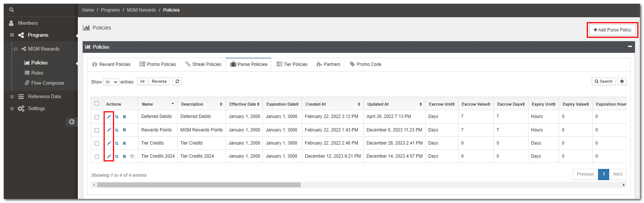The height and width of the screenshot is (203, 644).
Task: Open the Promo Code tab
Action: [365, 64]
